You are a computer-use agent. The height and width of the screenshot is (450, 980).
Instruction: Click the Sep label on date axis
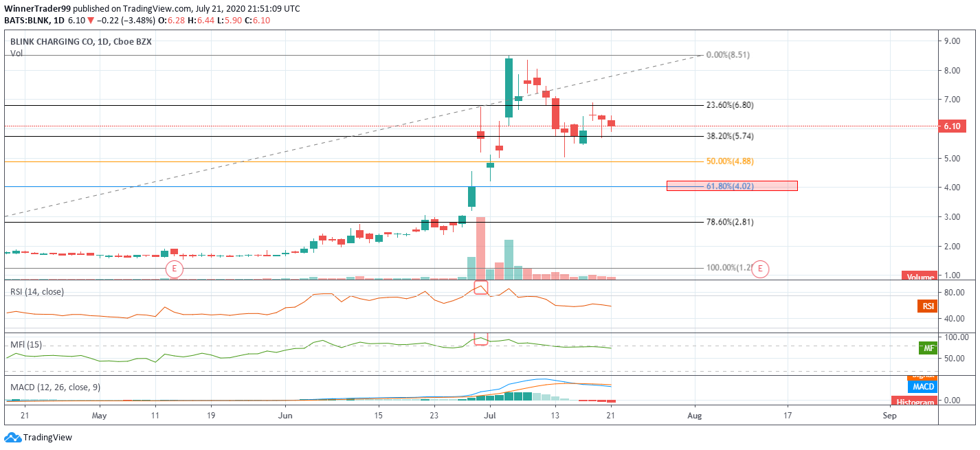click(x=889, y=416)
